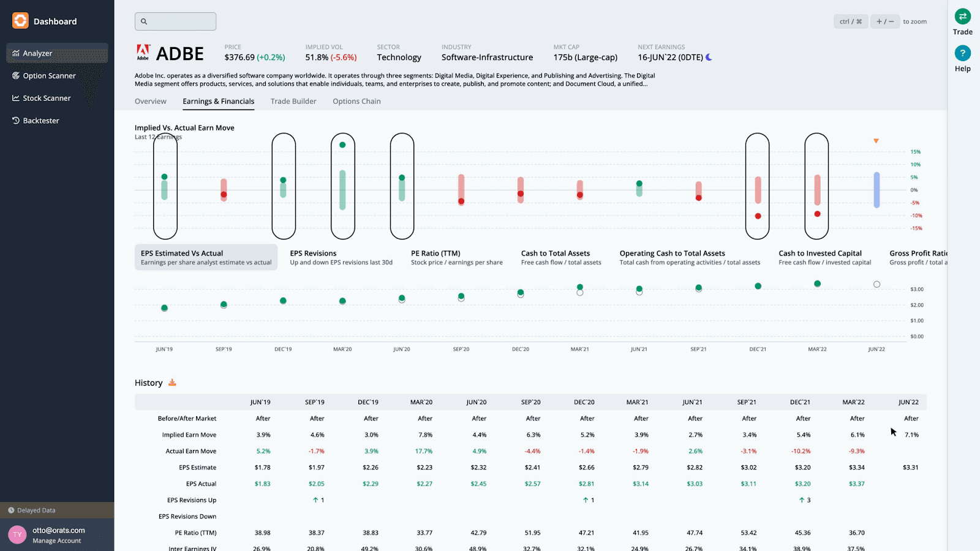Select the EPS Estimated Vs Actual metric
Viewport: 980px width, 551px height.
pos(206,257)
